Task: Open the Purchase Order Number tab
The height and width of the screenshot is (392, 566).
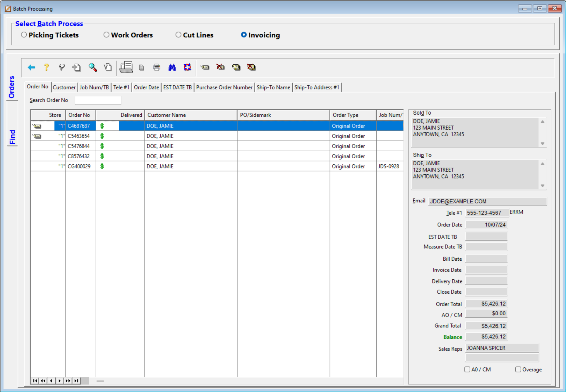Action: (224, 87)
